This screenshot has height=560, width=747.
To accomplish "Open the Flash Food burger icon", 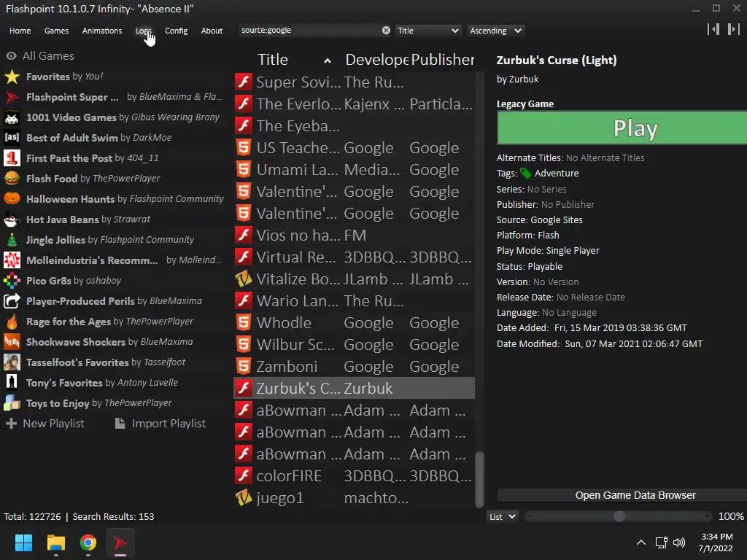I will click(12, 179).
